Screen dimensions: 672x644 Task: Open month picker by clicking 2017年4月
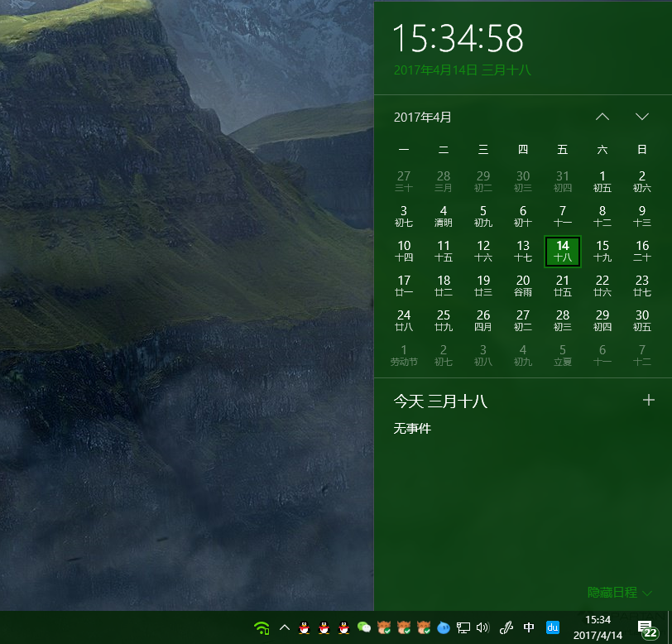click(423, 117)
